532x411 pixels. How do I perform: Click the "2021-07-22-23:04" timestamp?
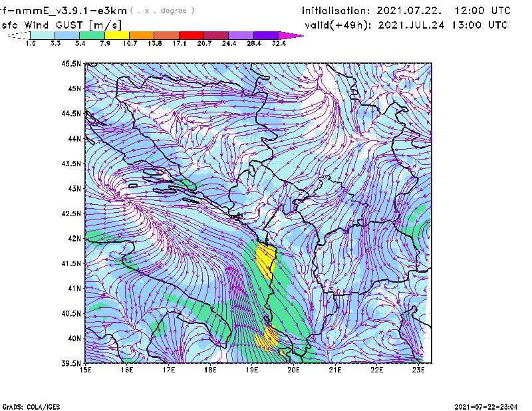486,406
